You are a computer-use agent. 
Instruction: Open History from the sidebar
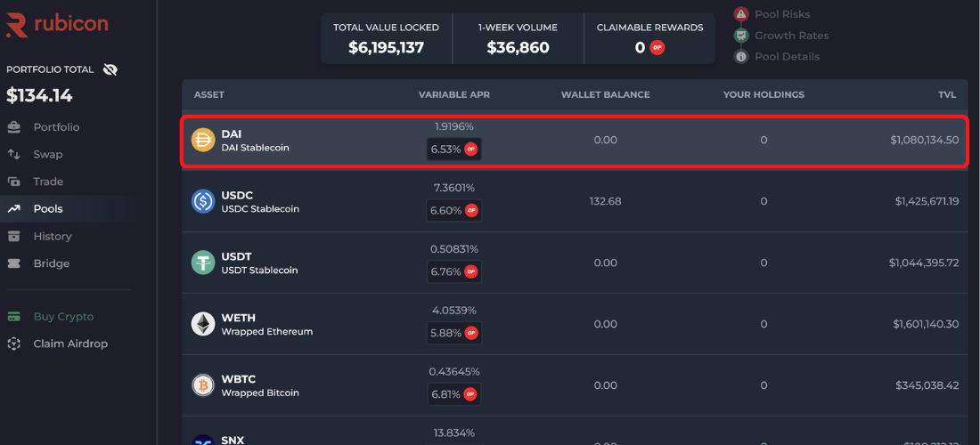tap(52, 236)
